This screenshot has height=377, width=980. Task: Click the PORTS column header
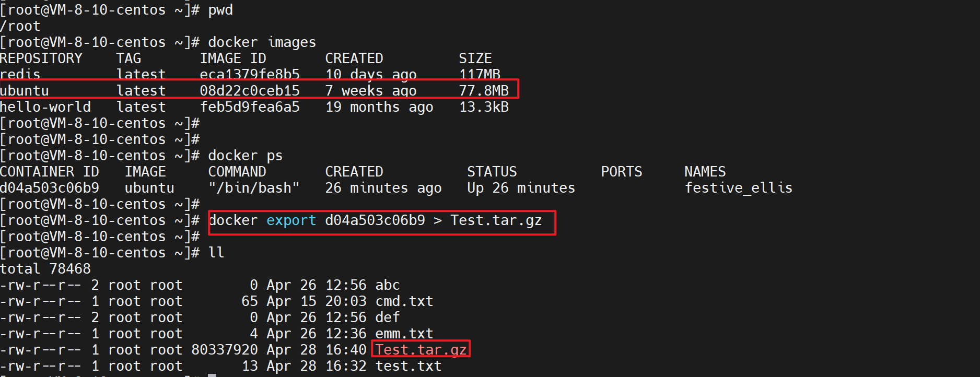coord(621,172)
